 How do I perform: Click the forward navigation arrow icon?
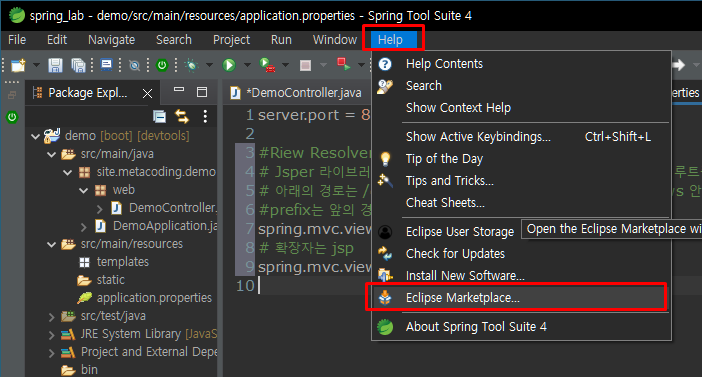679,65
